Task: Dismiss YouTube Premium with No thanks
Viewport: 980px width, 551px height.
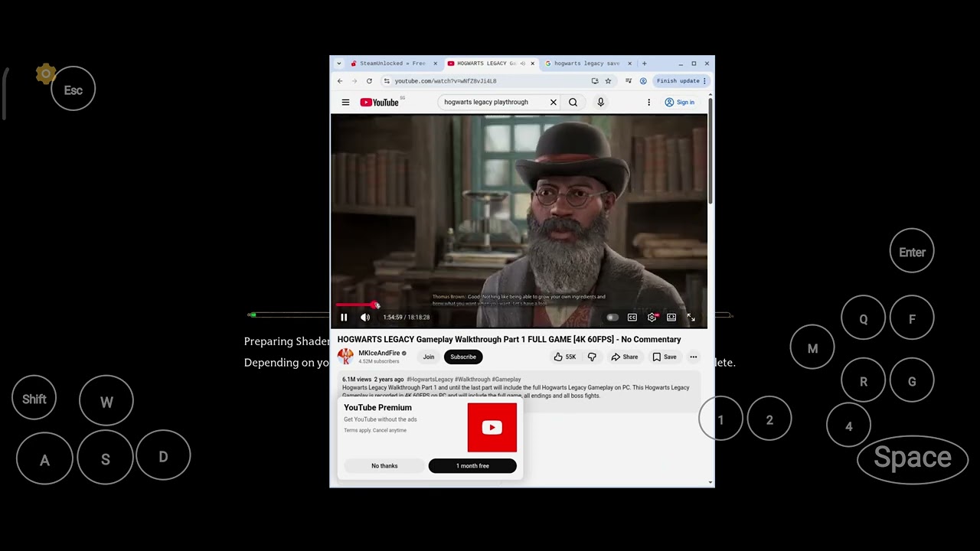Action: (384, 466)
